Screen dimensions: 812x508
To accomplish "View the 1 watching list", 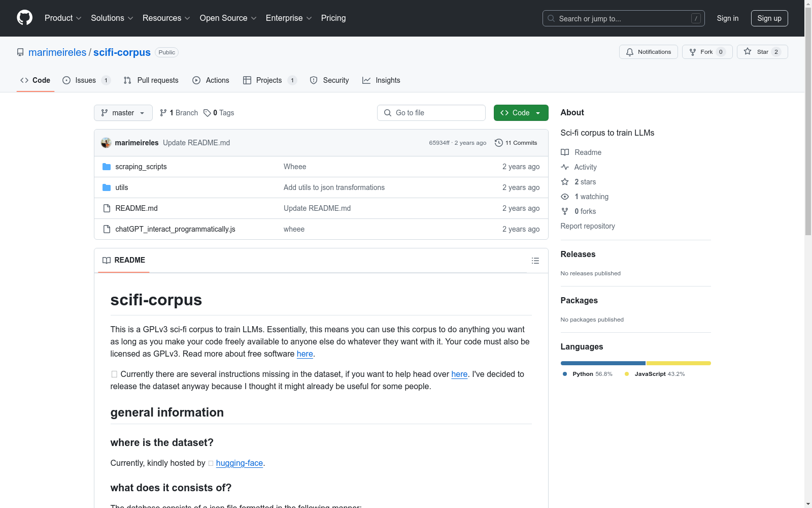I will (585, 197).
